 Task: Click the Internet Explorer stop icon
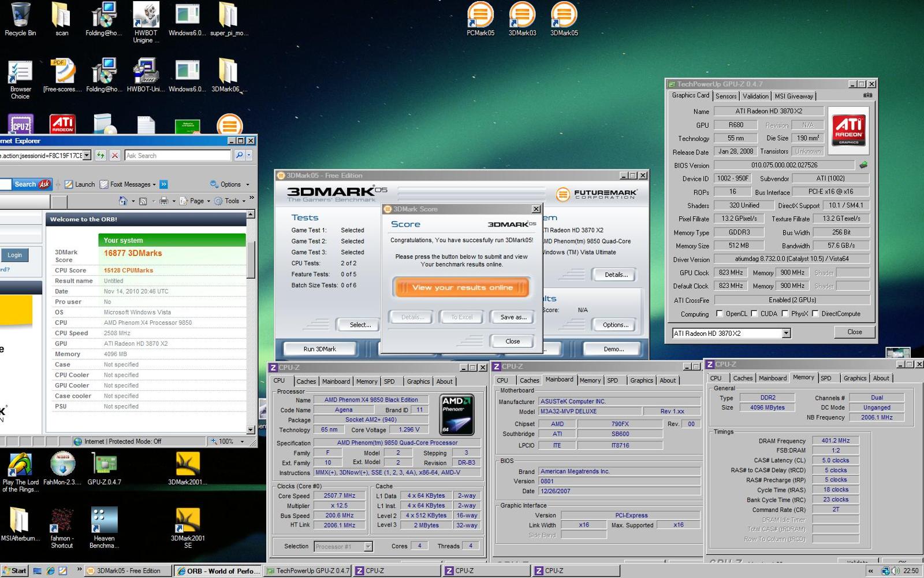[x=115, y=155]
